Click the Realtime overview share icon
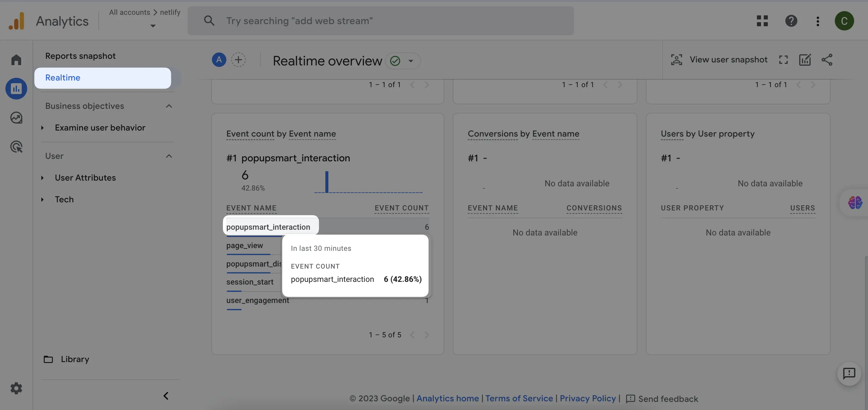868x410 pixels. (x=826, y=57)
